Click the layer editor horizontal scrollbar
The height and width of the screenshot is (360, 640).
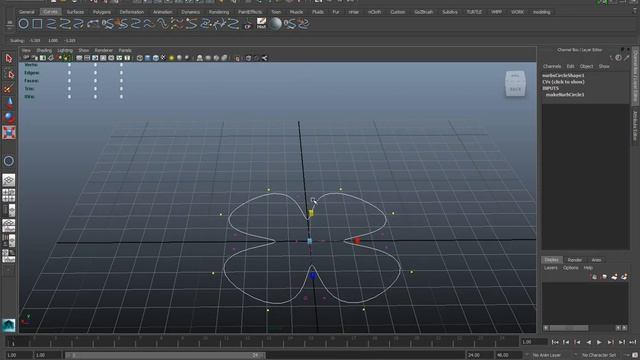tap(569, 328)
